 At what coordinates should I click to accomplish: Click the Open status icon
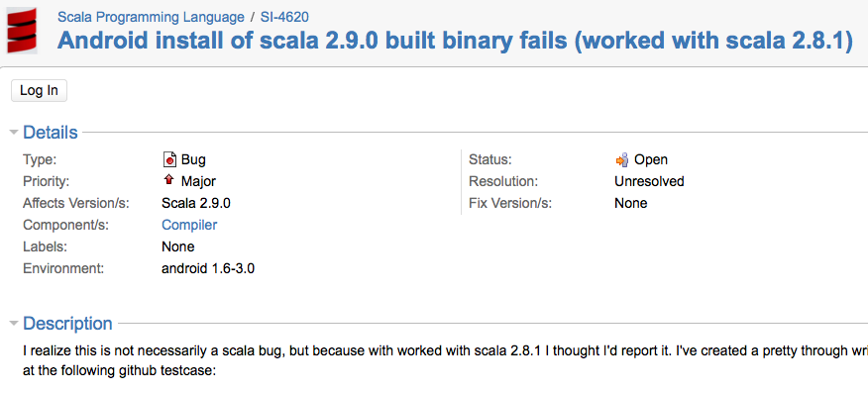click(x=621, y=159)
